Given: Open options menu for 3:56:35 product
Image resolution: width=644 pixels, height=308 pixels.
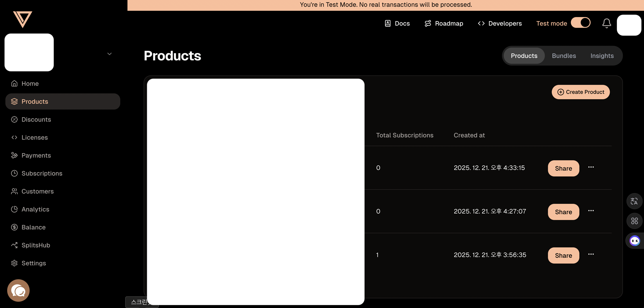Looking at the screenshot, I should click(591, 254).
